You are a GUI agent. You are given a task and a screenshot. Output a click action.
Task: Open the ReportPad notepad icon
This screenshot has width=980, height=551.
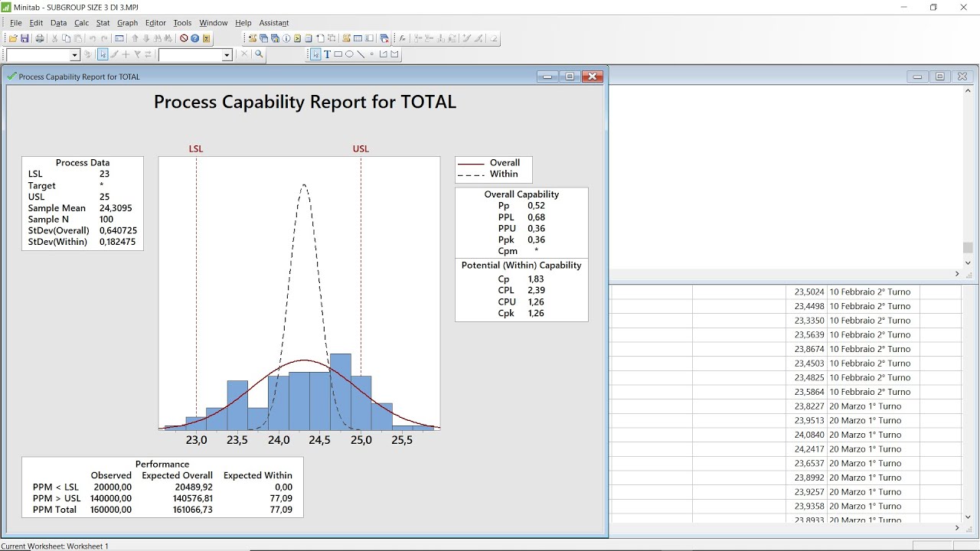tap(309, 38)
